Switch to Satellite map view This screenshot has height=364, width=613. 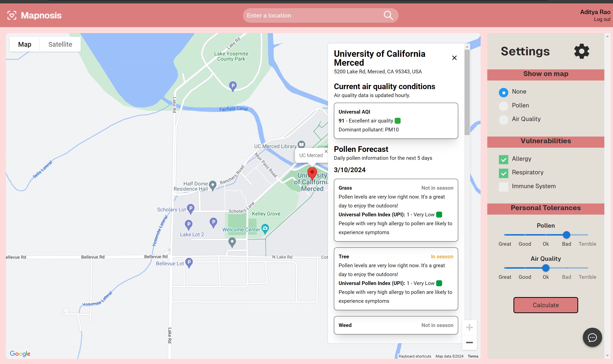[60, 44]
